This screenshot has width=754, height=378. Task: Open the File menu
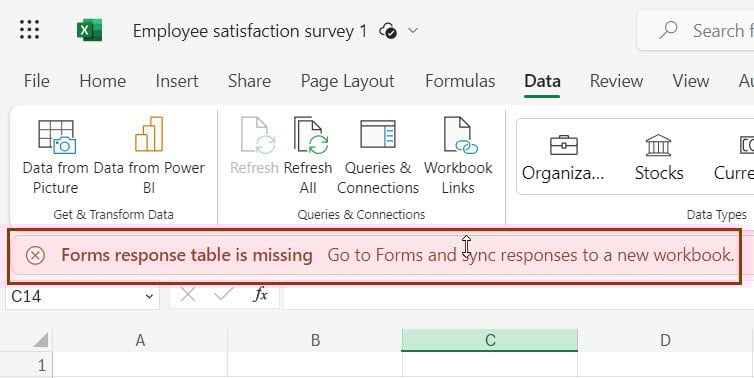[37, 81]
